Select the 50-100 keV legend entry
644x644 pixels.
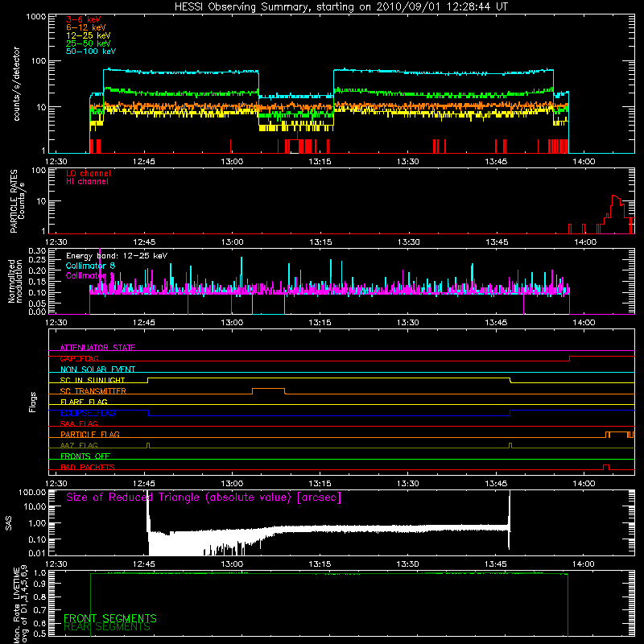coord(91,52)
